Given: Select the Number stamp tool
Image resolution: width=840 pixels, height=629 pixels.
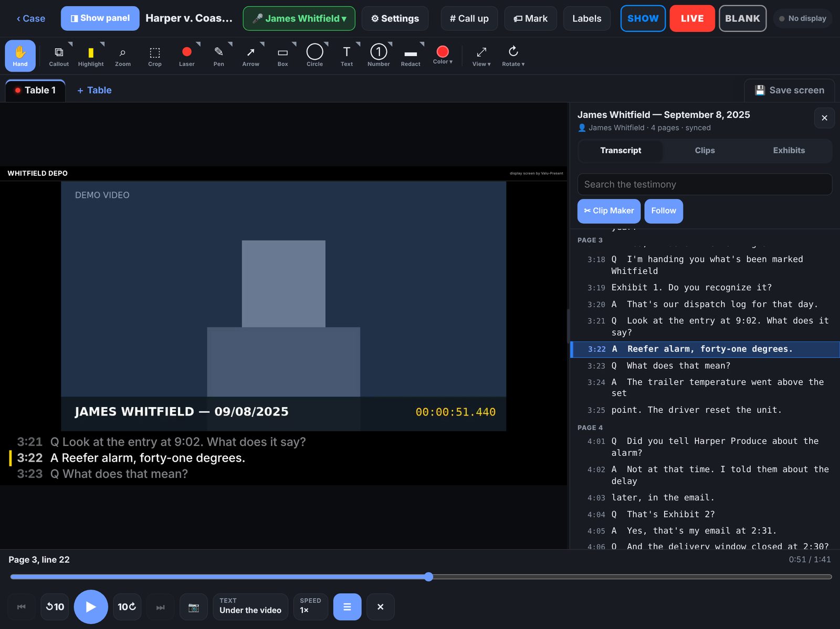Looking at the screenshot, I should 379,56.
